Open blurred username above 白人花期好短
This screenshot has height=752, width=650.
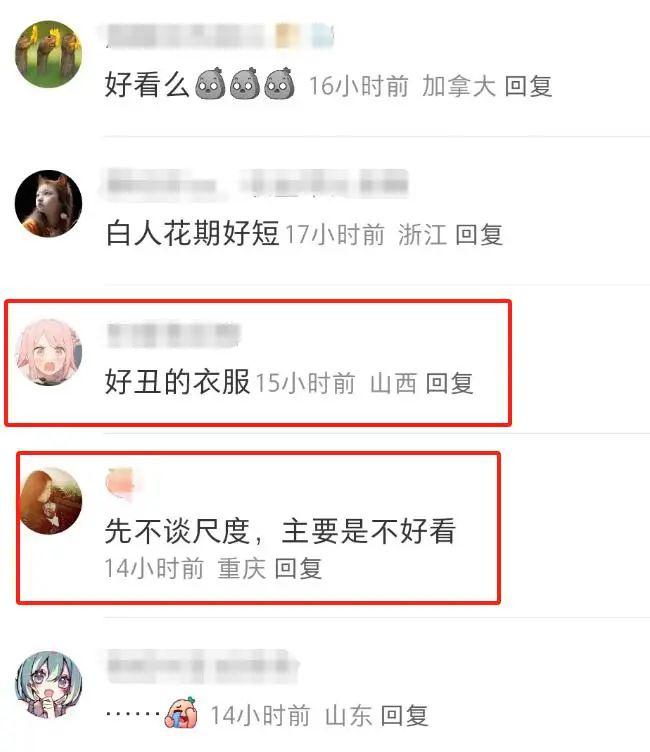coord(257,184)
